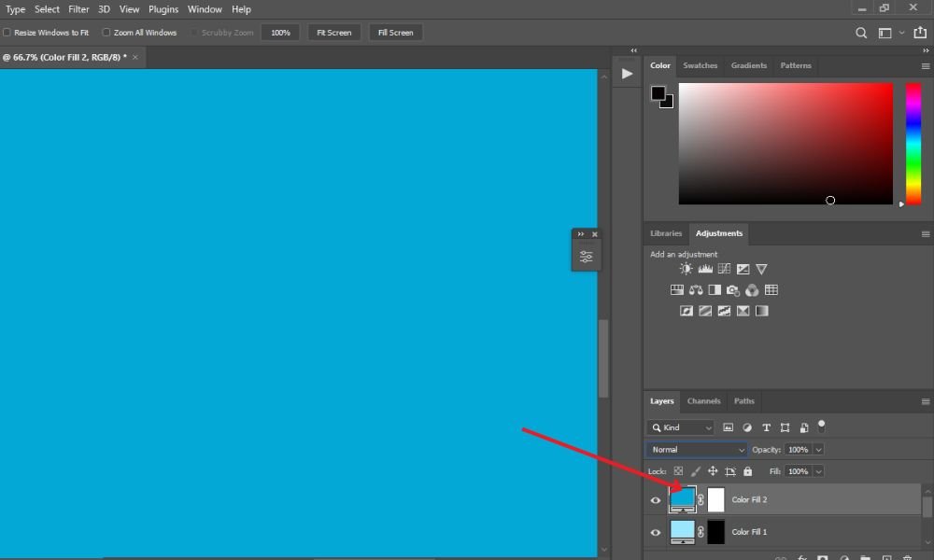Close the floating Properties panel
The width and height of the screenshot is (934, 560).
tap(594, 234)
